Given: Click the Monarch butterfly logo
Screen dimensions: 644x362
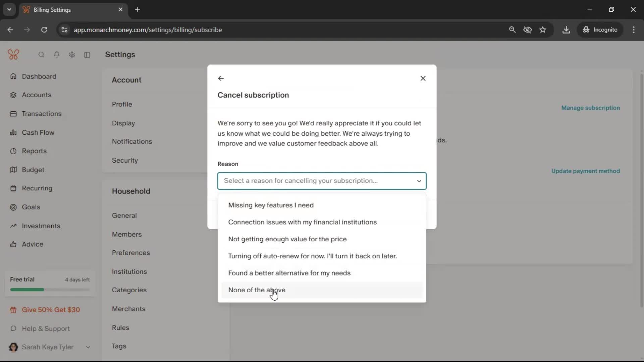Looking at the screenshot, I should tap(13, 55).
